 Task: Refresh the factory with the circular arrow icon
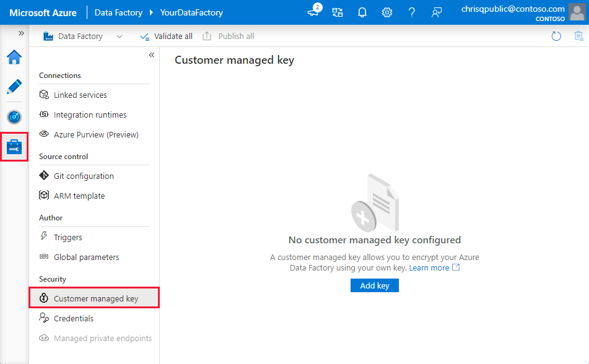(556, 36)
